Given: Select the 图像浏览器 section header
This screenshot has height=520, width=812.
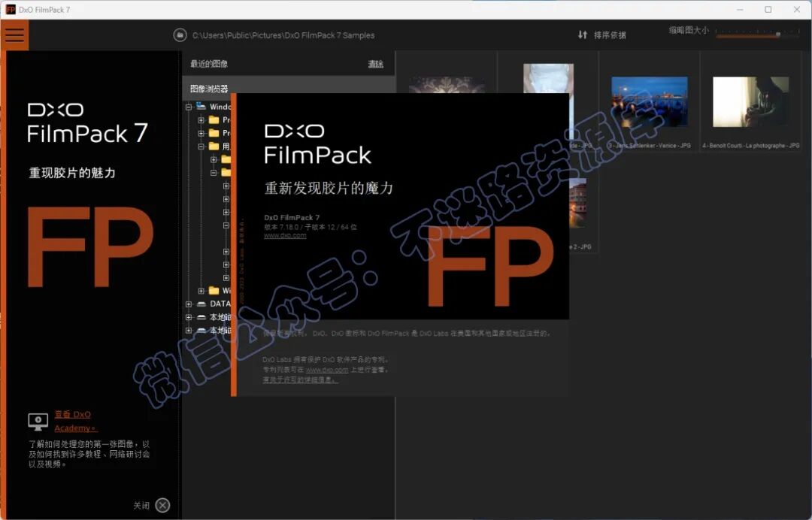Looking at the screenshot, I should point(209,89).
